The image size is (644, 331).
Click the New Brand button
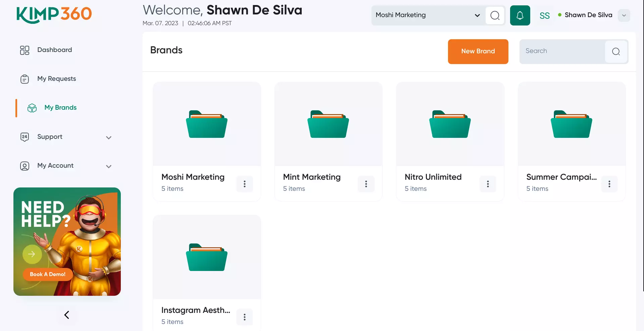(x=478, y=51)
